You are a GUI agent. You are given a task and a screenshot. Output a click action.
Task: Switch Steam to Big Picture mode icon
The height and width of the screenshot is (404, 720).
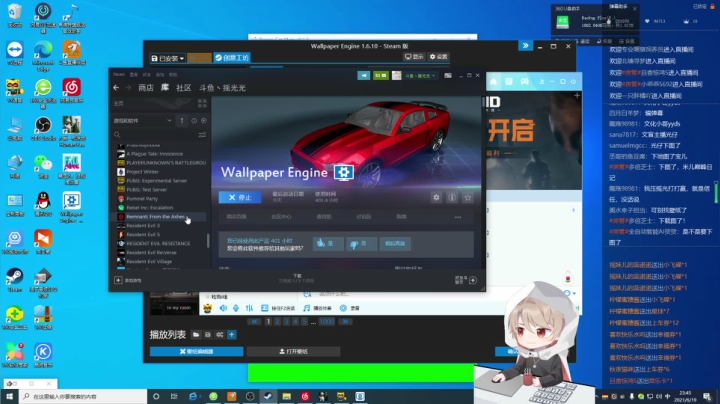(448, 75)
